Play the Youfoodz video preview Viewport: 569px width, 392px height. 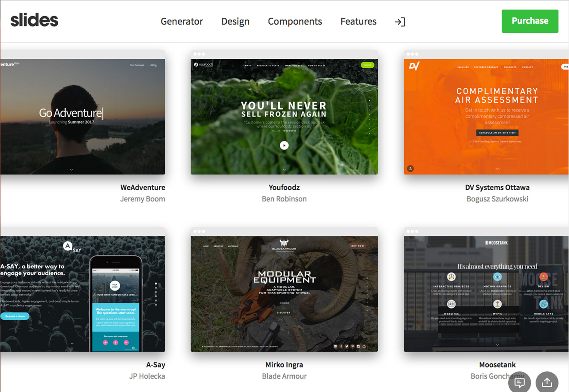click(x=284, y=145)
